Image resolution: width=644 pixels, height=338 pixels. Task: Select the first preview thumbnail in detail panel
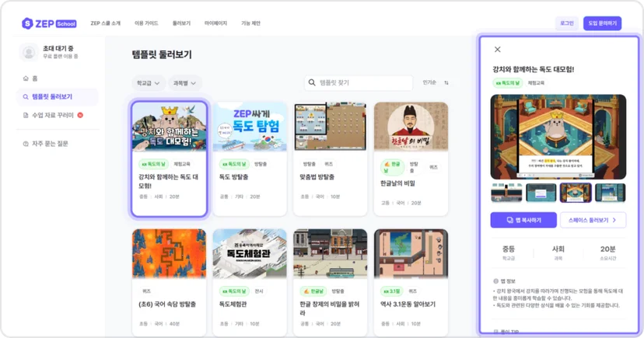tap(506, 193)
